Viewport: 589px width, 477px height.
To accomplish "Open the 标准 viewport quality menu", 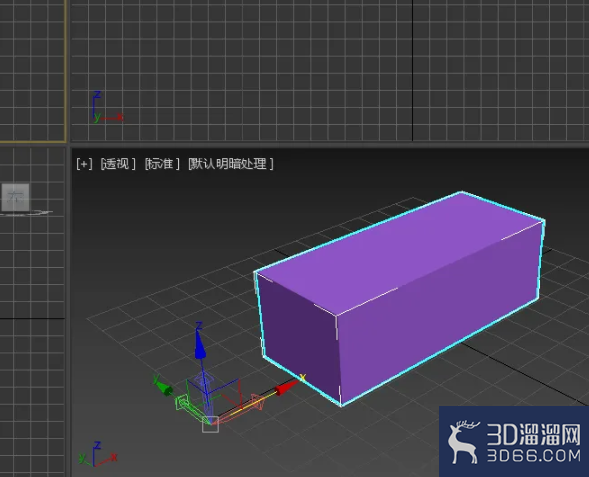I will (x=162, y=164).
